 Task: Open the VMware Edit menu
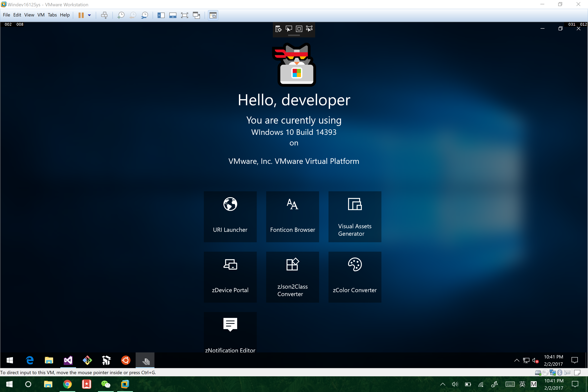point(17,15)
